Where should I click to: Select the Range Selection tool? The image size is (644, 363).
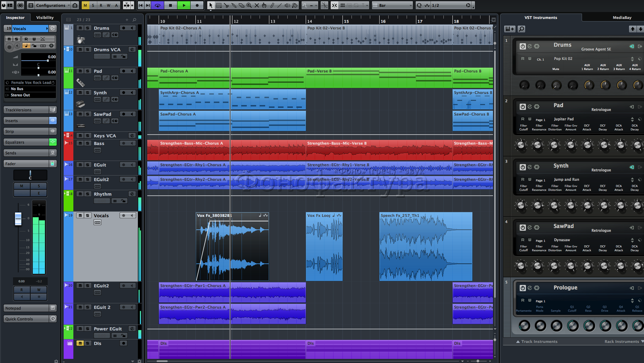tap(219, 5)
